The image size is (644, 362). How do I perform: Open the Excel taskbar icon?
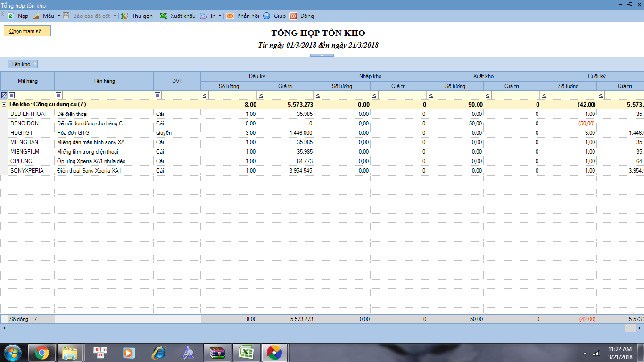click(246, 353)
